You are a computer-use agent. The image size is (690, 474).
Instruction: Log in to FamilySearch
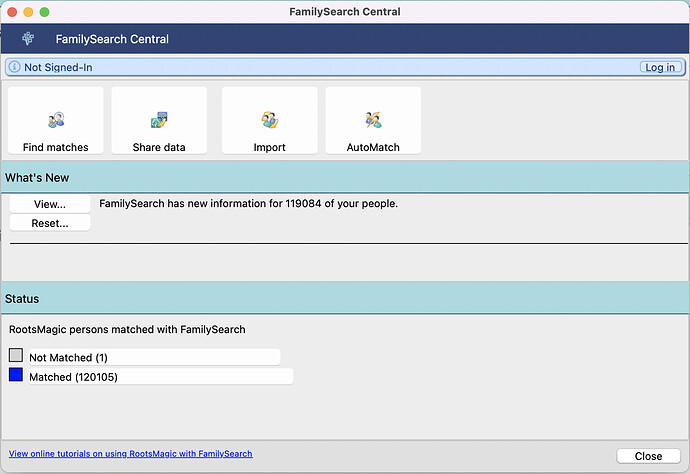point(660,67)
